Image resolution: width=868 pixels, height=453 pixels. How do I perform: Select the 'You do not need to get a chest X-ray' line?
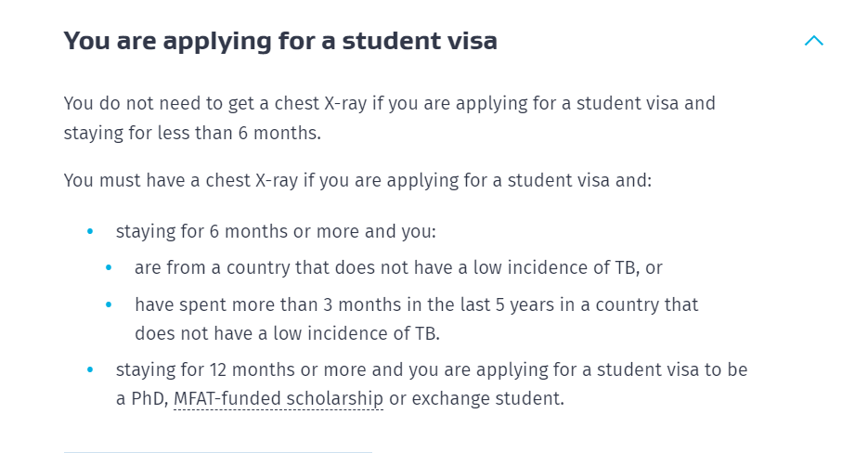[389, 104]
